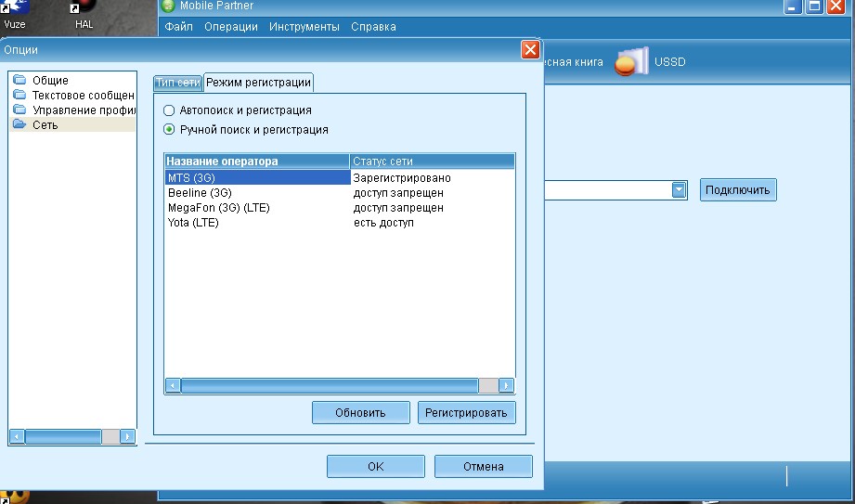The width and height of the screenshot is (855, 504).
Task: Select the Текстовое сообщение folder icon
Action: pyautogui.click(x=19, y=96)
